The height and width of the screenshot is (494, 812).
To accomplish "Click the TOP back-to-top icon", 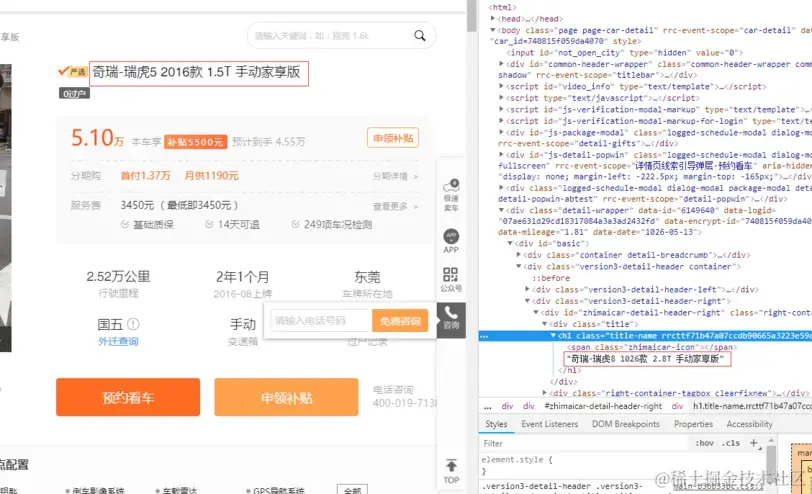I will pos(451,471).
